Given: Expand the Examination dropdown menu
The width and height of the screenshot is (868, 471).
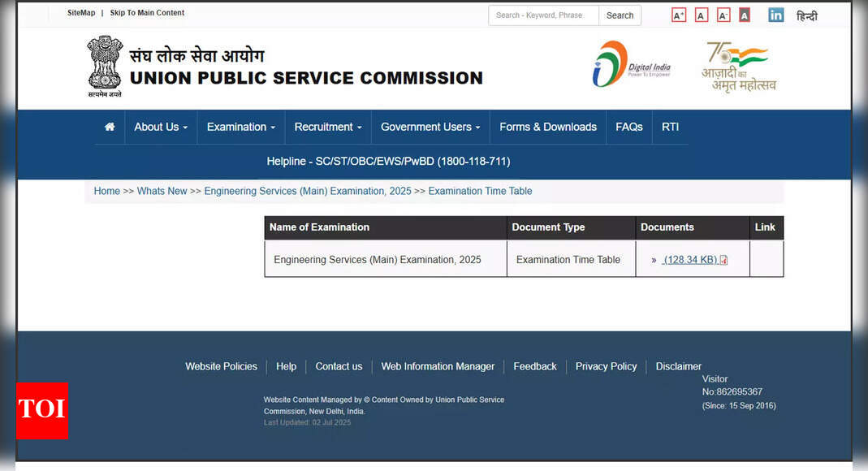Looking at the screenshot, I should (240, 127).
